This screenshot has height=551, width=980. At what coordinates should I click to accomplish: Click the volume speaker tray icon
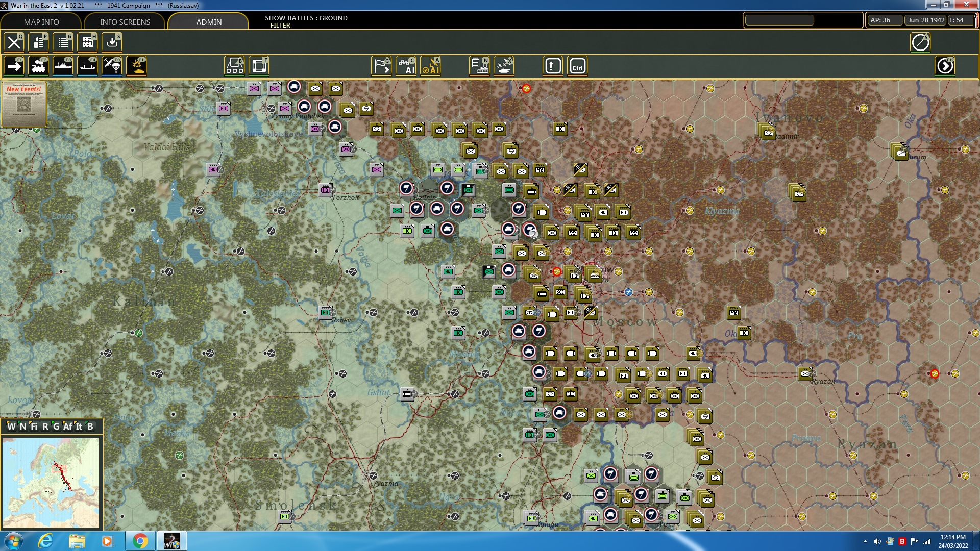tap(877, 541)
